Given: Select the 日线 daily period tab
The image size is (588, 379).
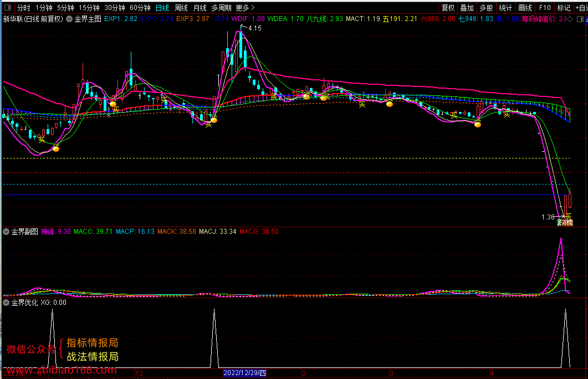Looking at the screenshot, I should 162,8.
